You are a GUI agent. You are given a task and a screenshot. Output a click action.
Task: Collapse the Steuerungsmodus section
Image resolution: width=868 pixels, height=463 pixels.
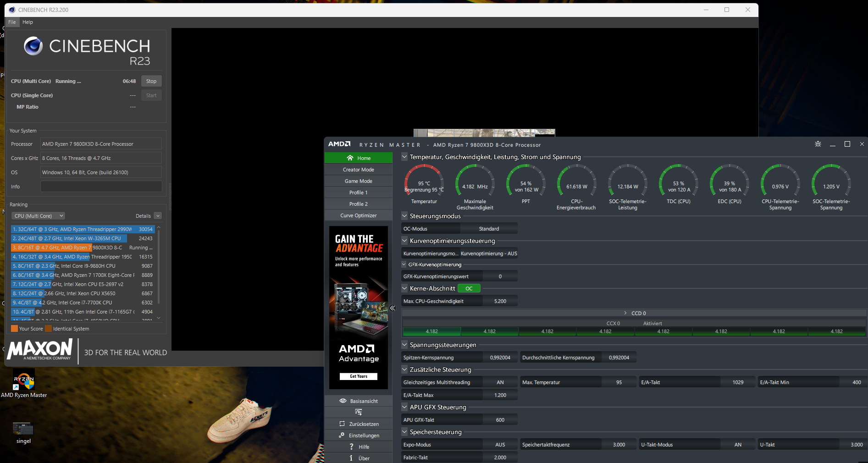tap(404, 216)
